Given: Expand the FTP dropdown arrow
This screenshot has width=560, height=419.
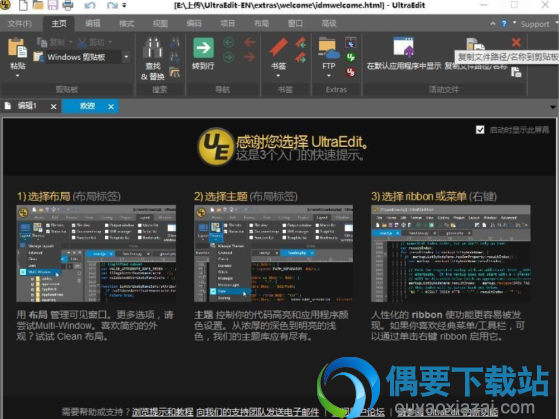Looking at the screenshot, I should pos(329,76).
